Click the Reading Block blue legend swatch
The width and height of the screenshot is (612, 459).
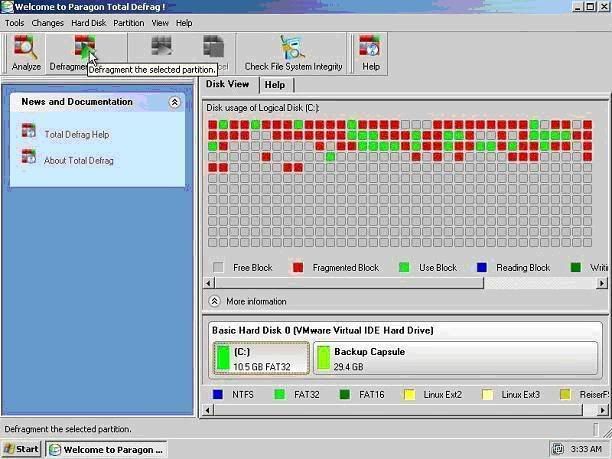point(482,267)
